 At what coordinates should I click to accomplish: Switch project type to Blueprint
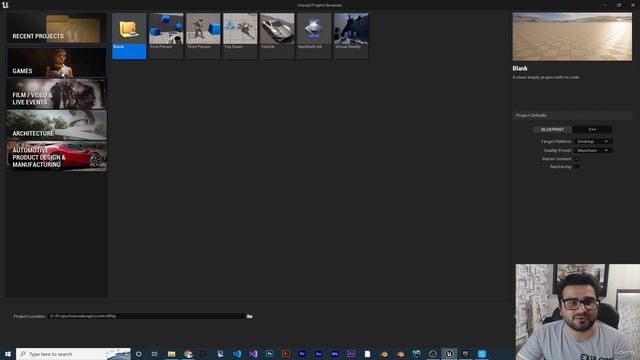(552, 129)
